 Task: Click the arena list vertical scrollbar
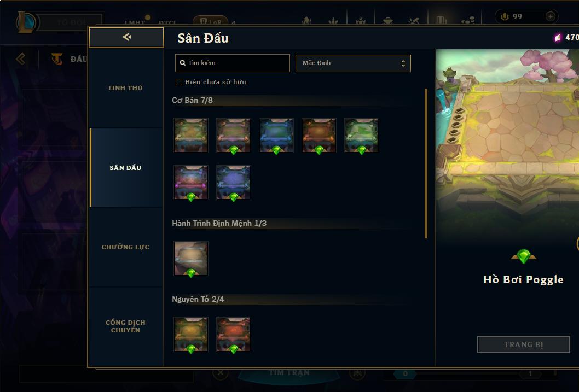point(426,163)
